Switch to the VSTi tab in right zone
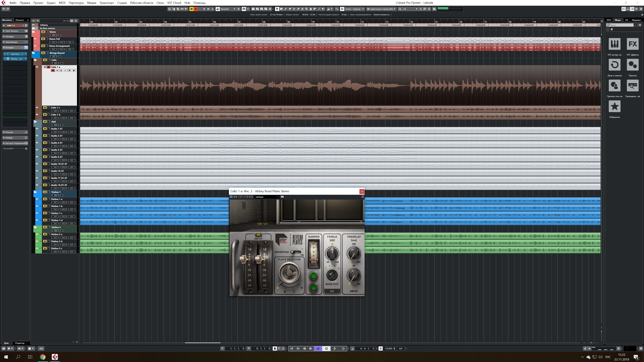Viewport: 644px width, 362px height. 609,20
